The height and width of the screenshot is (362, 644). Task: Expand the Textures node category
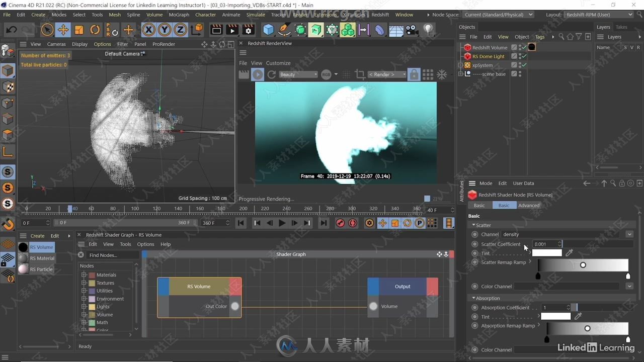click(84, 283)
